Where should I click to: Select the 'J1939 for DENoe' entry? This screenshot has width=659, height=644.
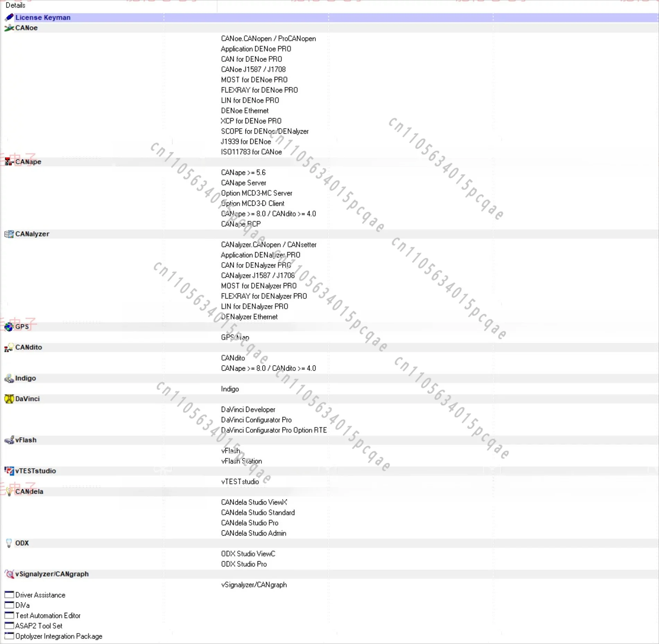[x=246, y=142]
